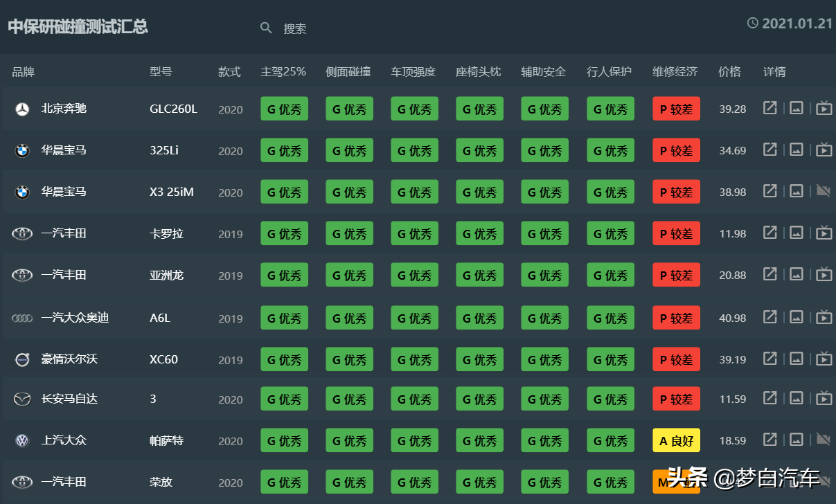This screenshot has height=504, width=836.
Task: Open external link for A6L row
Action: pos(770,317)
